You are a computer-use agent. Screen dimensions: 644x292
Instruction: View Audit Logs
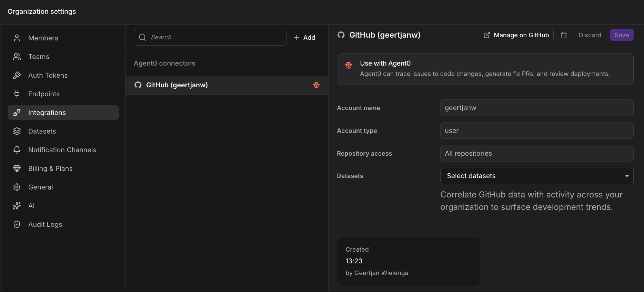(63, 224)
